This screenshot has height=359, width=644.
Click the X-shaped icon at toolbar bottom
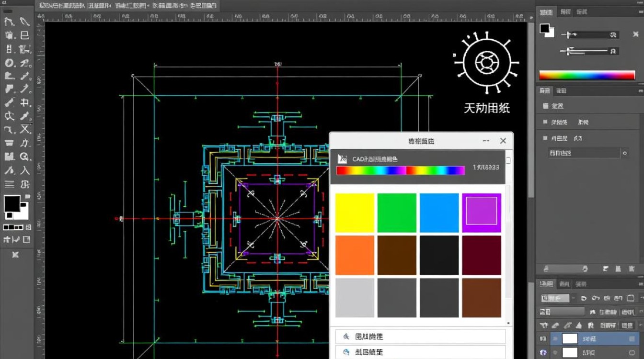point(15,255)
